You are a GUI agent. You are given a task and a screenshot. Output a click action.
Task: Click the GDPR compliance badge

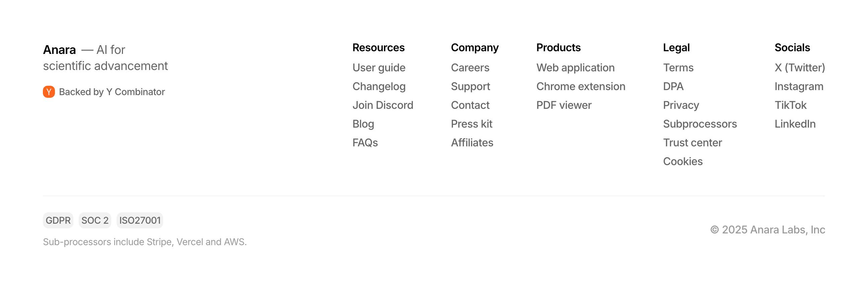point(58,220)
